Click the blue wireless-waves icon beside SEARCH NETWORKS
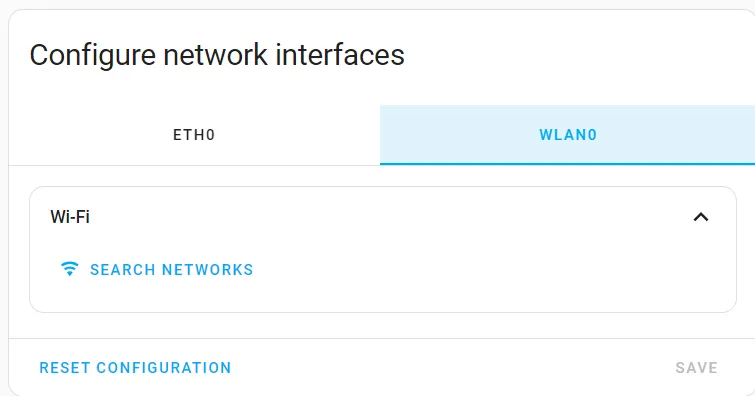 69,269
